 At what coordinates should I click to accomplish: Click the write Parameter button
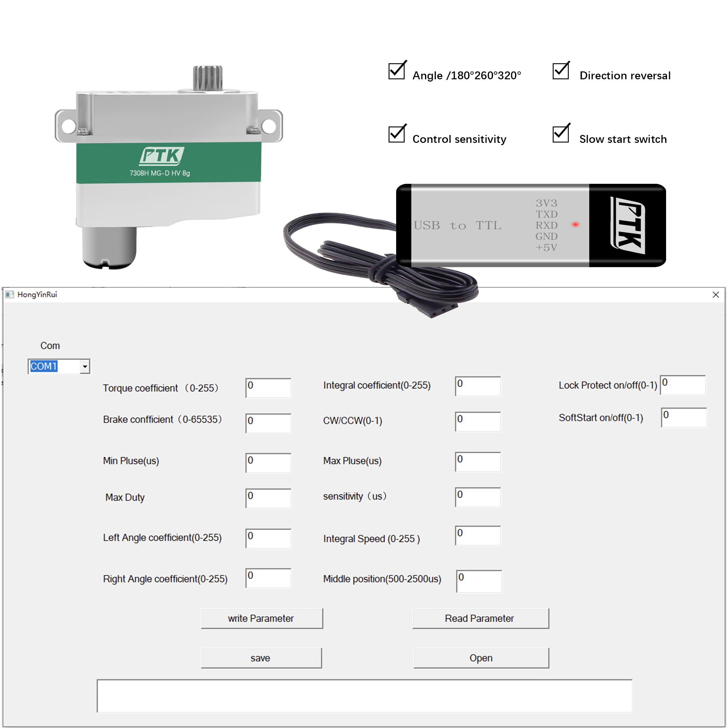click(262, 618)
